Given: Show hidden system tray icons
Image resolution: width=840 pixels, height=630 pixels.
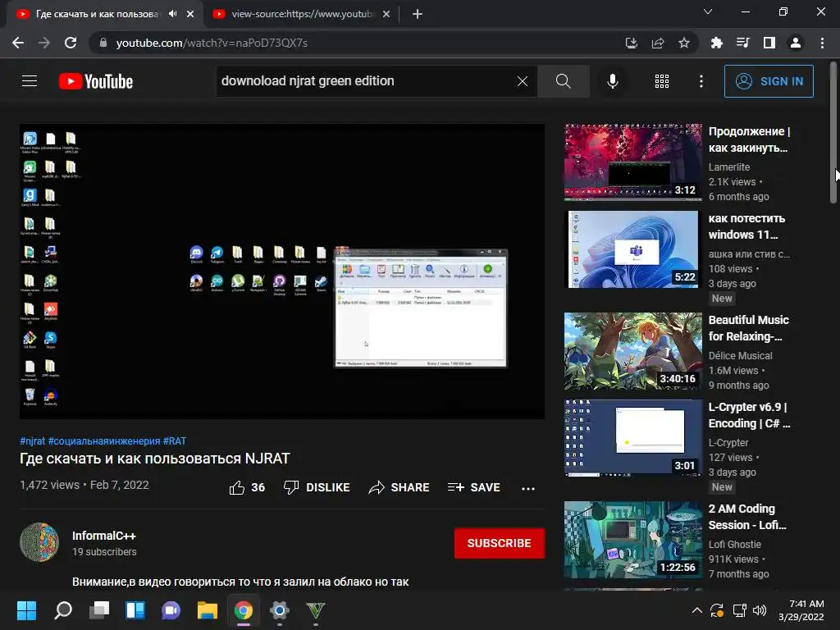Looking at the screenshot, I should pos(696,610).
